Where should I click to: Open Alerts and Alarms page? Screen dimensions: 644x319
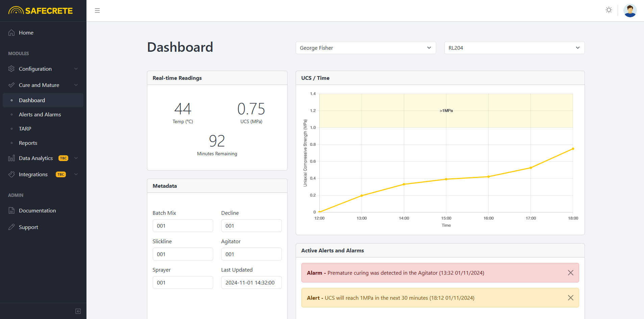coord(40,115)
